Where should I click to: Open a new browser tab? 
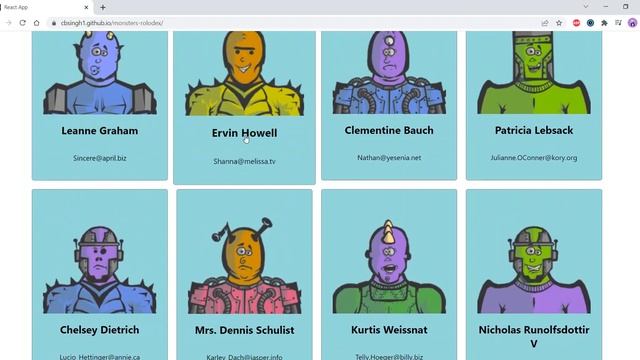(103, 7)
